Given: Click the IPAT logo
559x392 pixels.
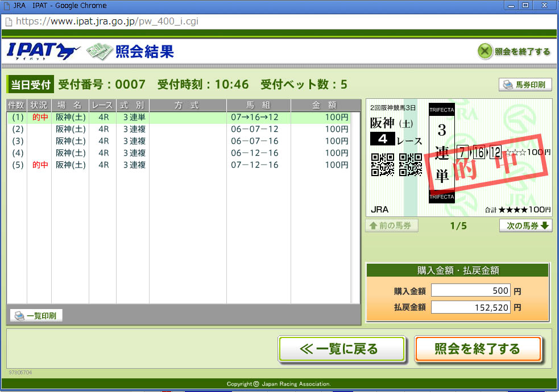Looking at the screenshot, I should point(43,51).
